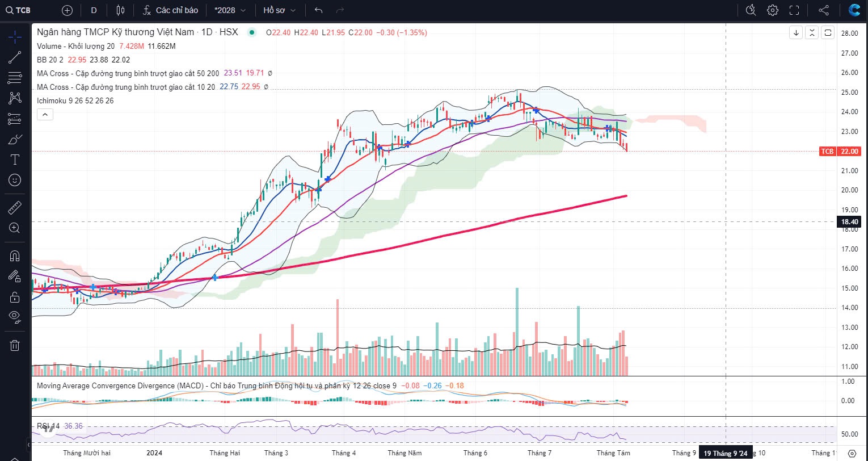Select the BB 20 2 indicator legend
This screenshot has width=868, height=461.
[50, 60]
